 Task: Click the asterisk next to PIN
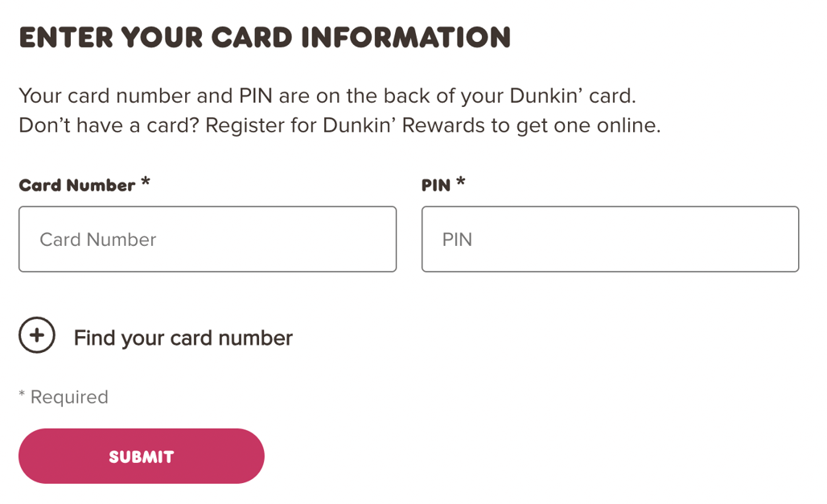[x=459, y=178]
